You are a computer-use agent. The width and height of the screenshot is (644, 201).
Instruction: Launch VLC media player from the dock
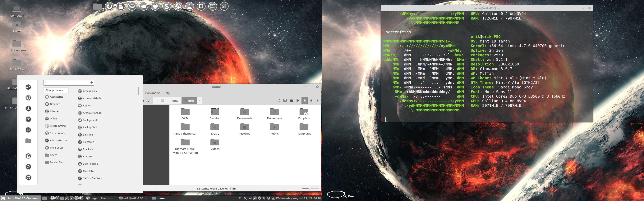[x=190, y=6]
